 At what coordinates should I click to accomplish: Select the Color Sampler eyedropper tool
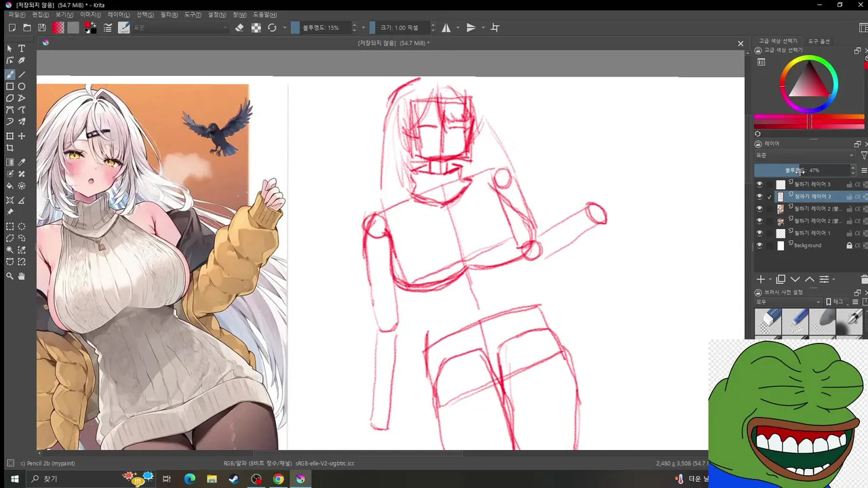[x=22, y=163]
